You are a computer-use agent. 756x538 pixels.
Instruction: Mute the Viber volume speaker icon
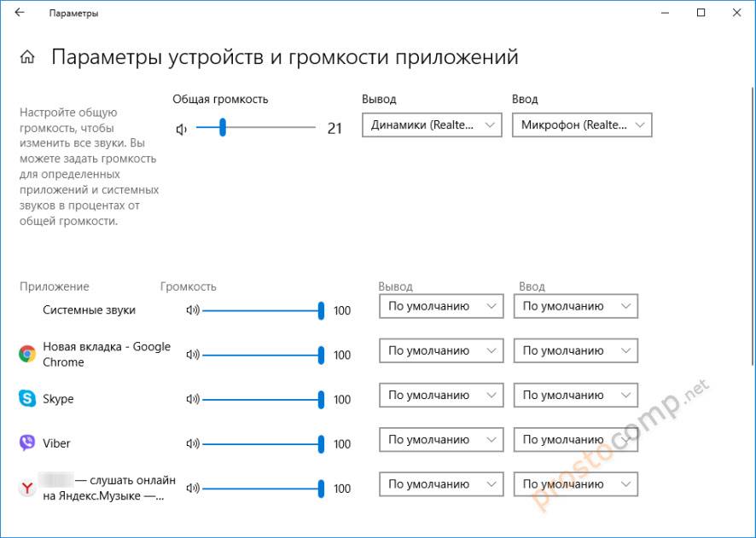pos(192,443)
